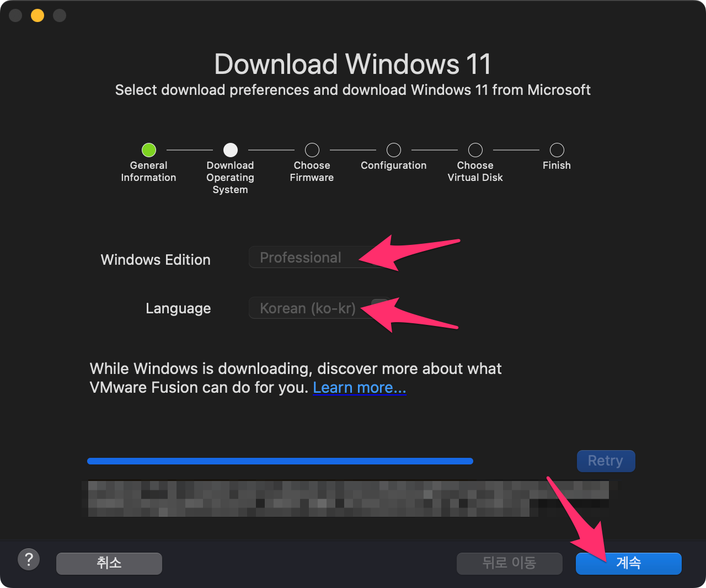
Task: Click the 계속 continue button
Action: click(629, 563)
